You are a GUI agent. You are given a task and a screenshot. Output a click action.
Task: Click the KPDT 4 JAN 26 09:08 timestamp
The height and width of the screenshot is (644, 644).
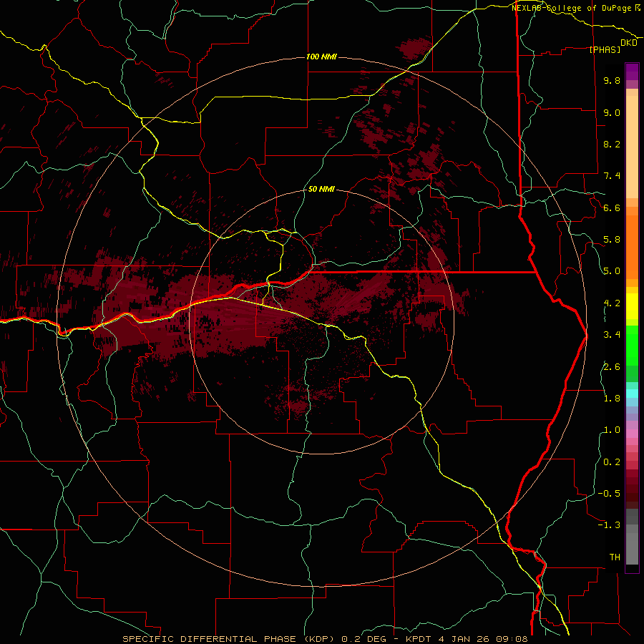pos(467,639)
